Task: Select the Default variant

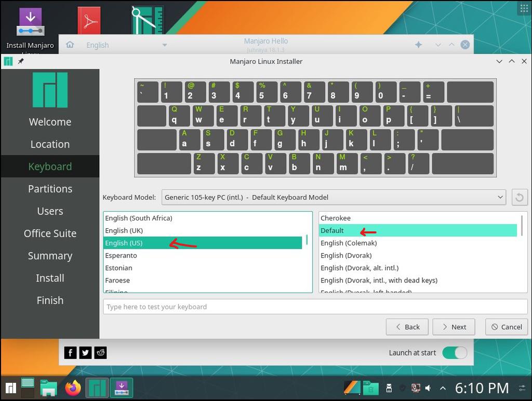Action: 418,230
